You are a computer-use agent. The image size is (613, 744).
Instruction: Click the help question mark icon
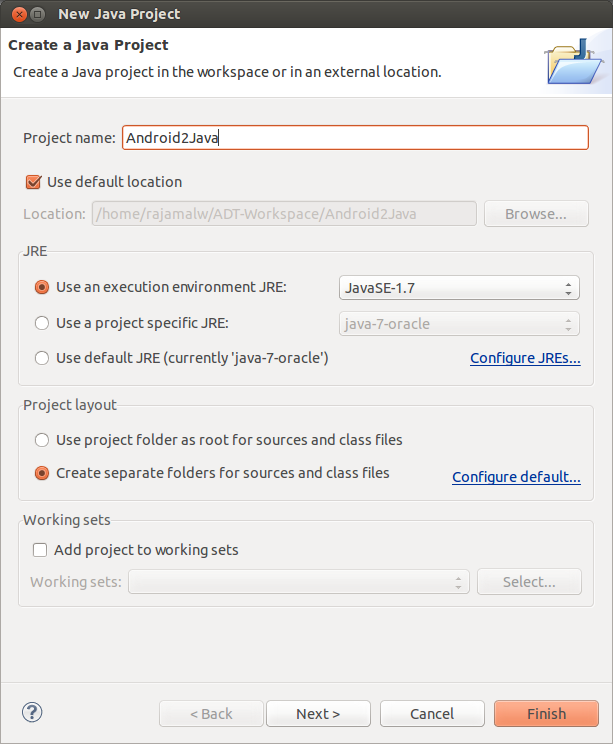[32, 712]
